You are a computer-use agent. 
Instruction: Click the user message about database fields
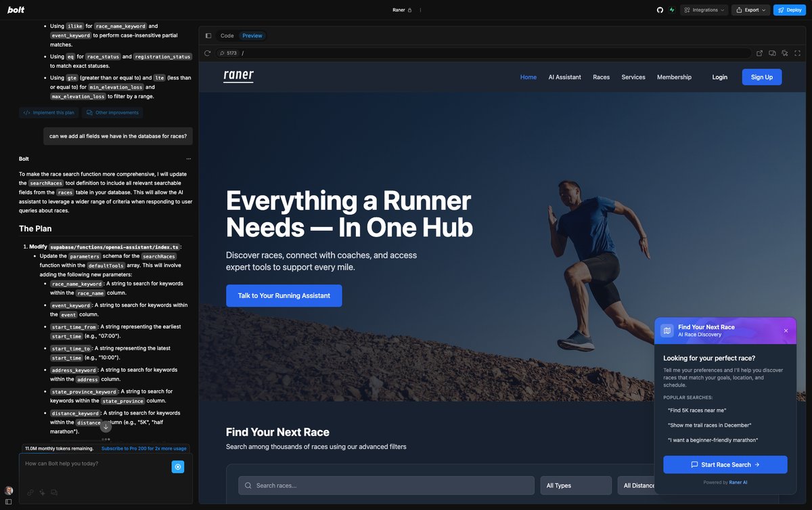pos(118,136)
